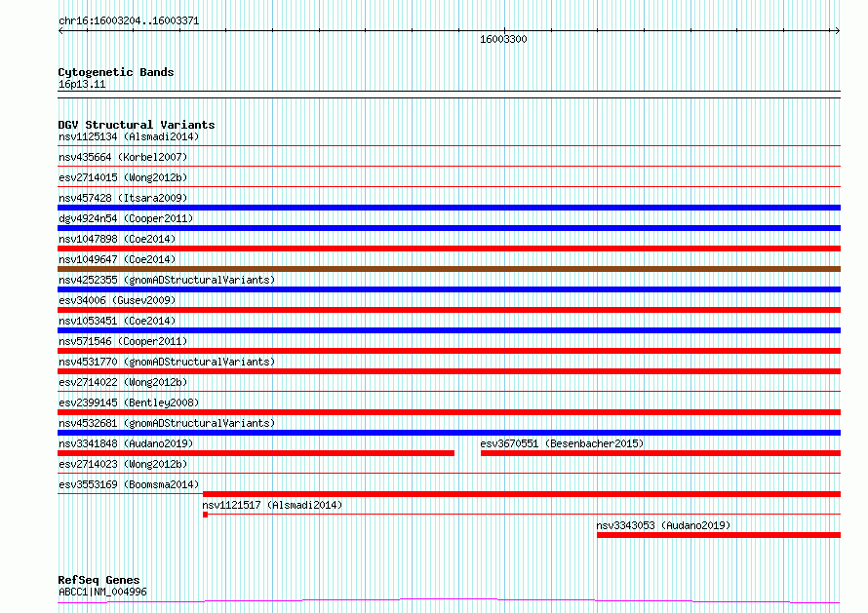868x613 pixels.
Task: Click the Cytogenetic Bands track heading
Action: click(116, 72)
